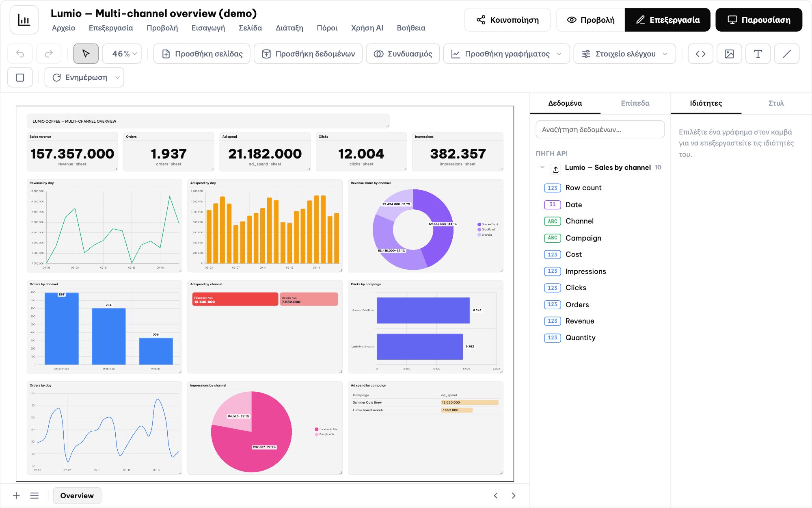Click the redo arrow icon
Screen dimensions: 812x508
pyautogui.click(x=49, y=54)
